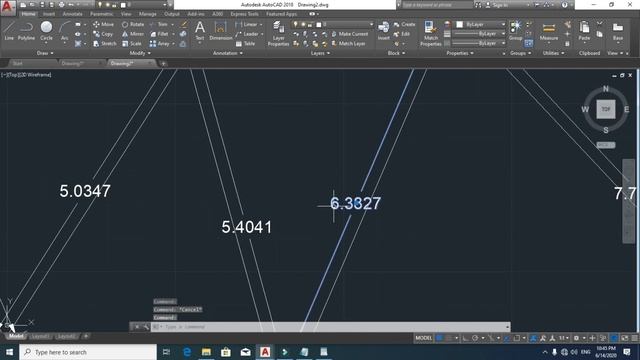640x360 pixels.
Task: Select the Line tool
Action: pos(9,31)
